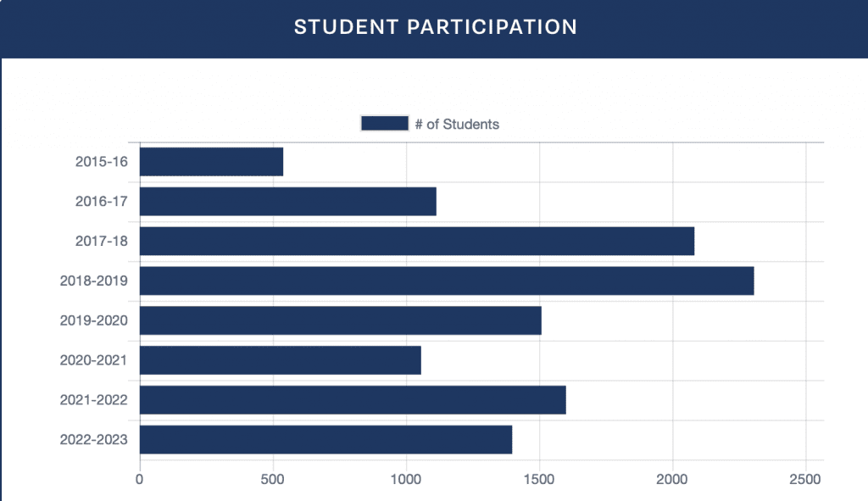The image size is (868, 501).
Task: Click the 2022-2023 axis label
Action: [93, 440]
